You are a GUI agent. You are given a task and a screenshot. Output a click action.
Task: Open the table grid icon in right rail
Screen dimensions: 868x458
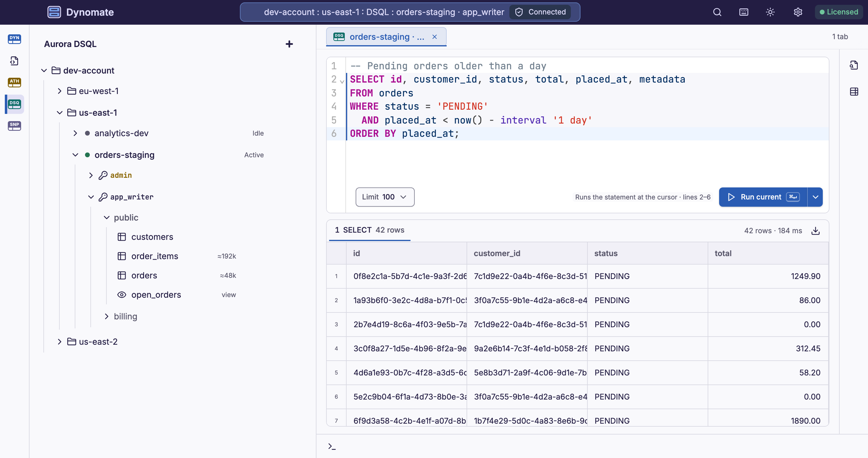854,92
